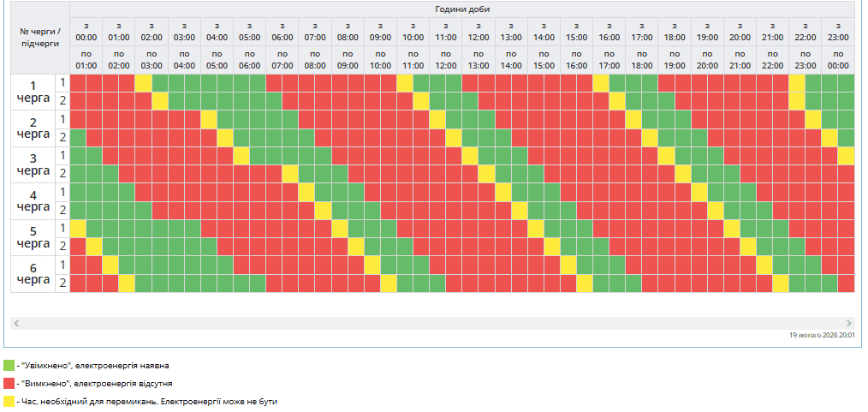
Task: Click the "з 12:00" hour header cell
Action: point(478,32)
